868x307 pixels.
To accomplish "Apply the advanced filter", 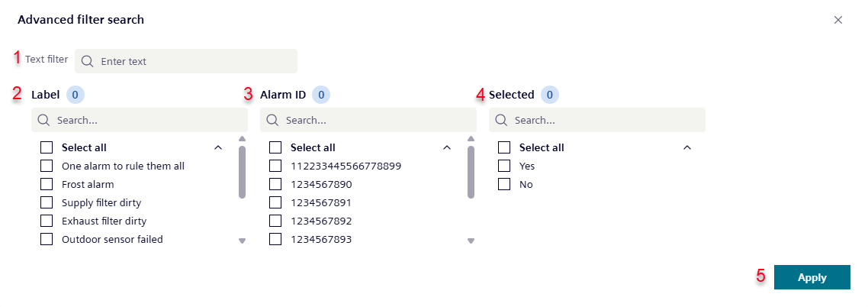I will (812, 277).
